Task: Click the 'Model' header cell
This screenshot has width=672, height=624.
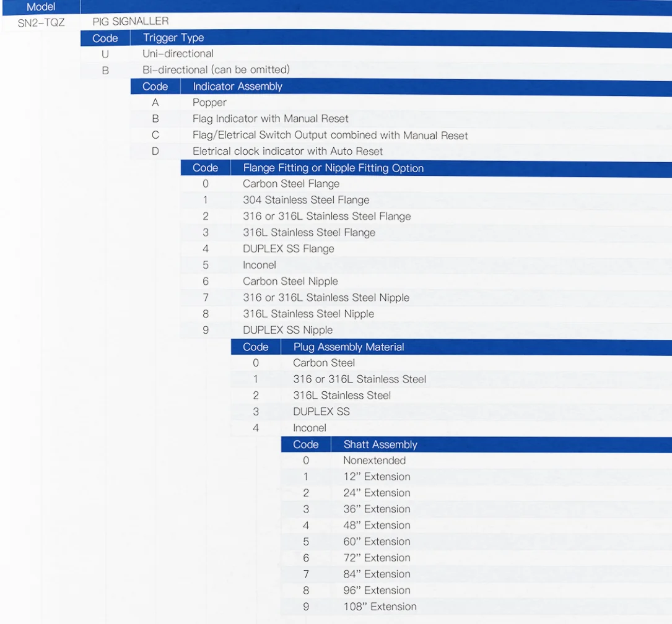Action: pyautogui.click(x=41, y=7)
